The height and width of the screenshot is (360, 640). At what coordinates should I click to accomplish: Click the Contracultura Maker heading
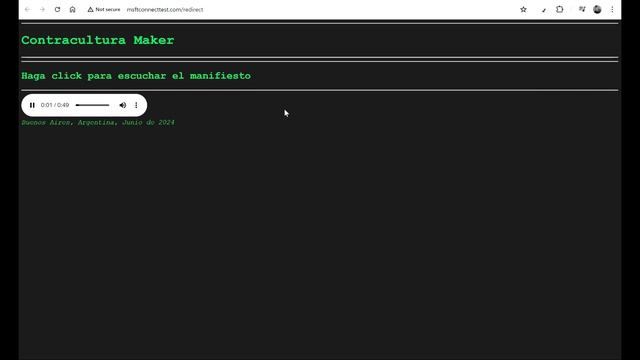click(98, 40)
